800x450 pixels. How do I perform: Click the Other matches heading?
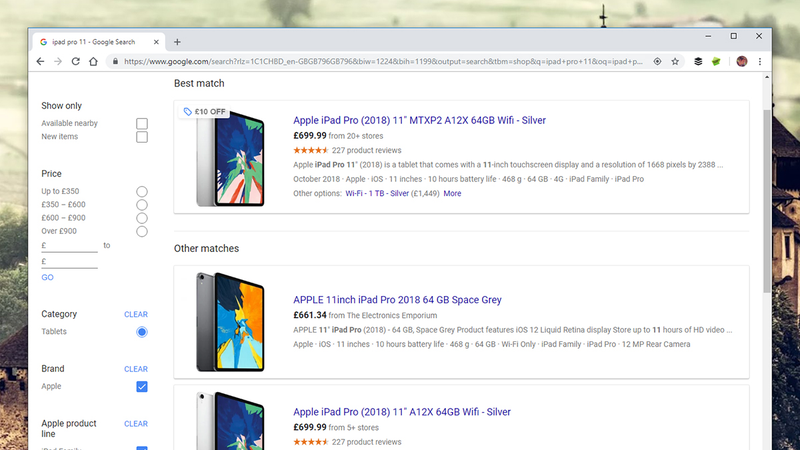[x=206, y=248]
